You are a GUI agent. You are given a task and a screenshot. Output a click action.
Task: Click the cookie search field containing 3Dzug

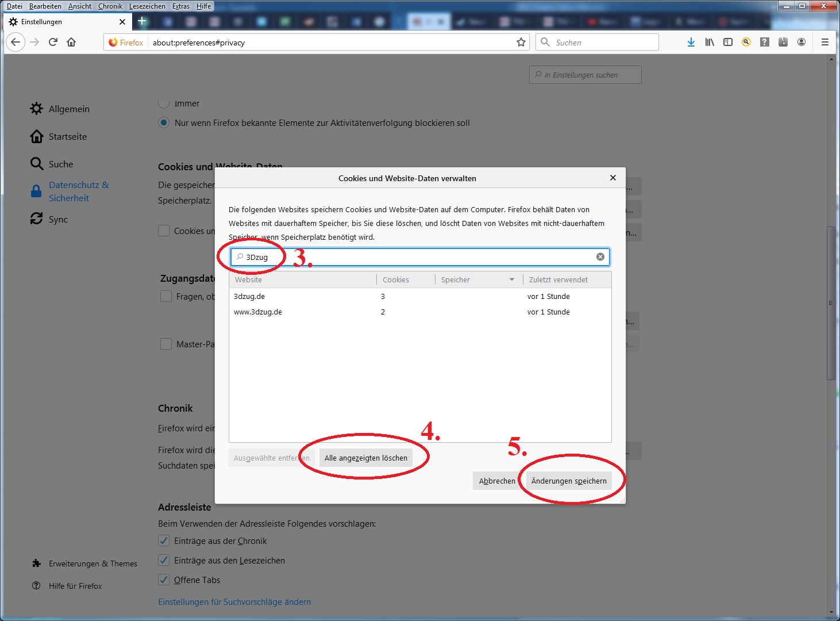[x=420, y=257]
